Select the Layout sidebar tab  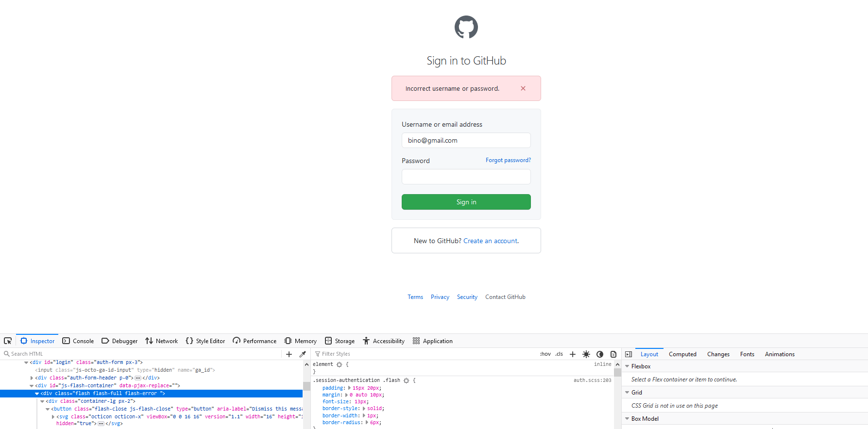click(649, 354)
